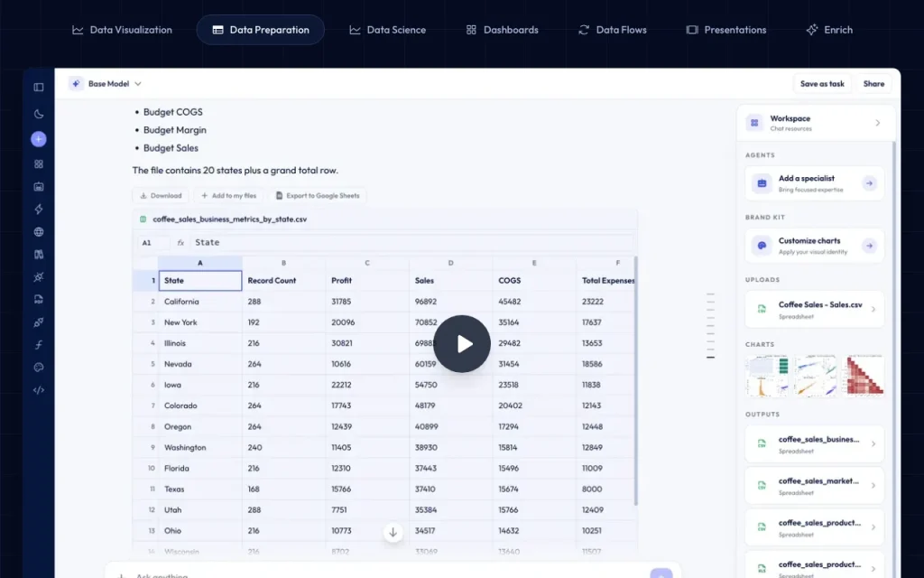Open the Base Model dropdown
This screenshot has height=578, width=924.
click(115, 84)
